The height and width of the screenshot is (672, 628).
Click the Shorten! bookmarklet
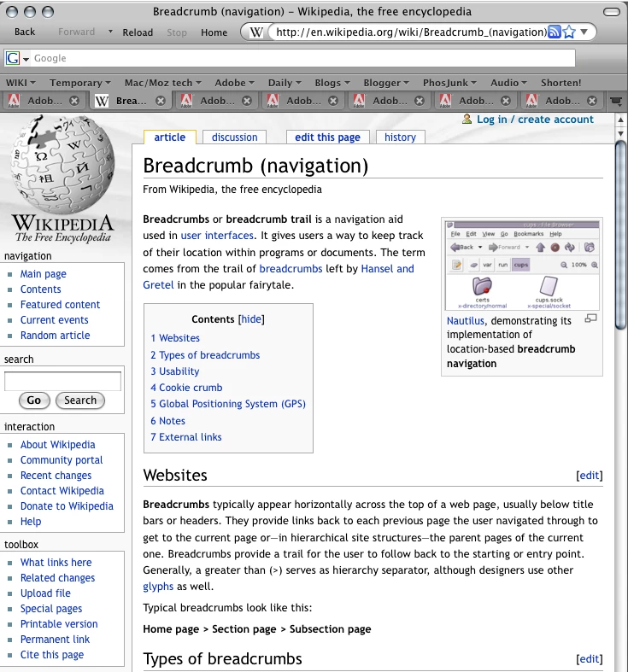tap(561, 83)
